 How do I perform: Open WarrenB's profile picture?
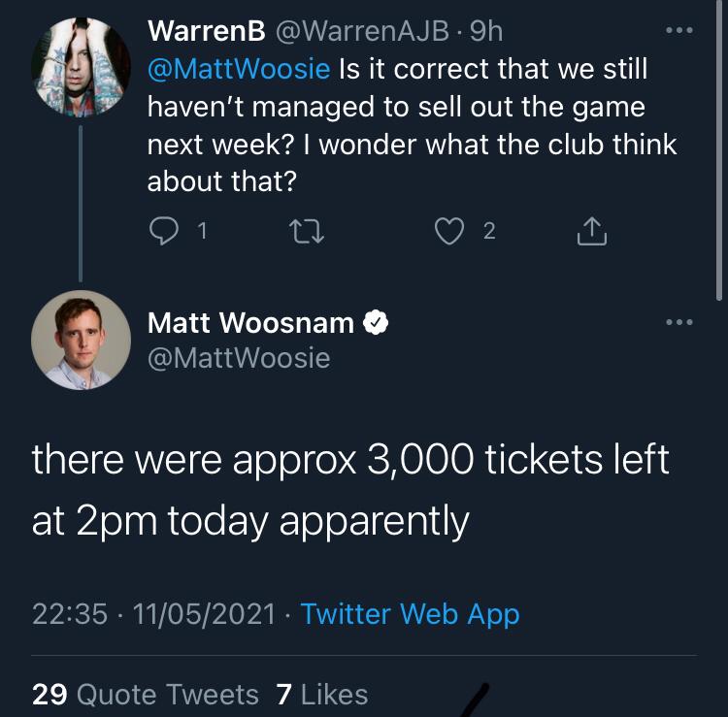(x=81, y=66)
